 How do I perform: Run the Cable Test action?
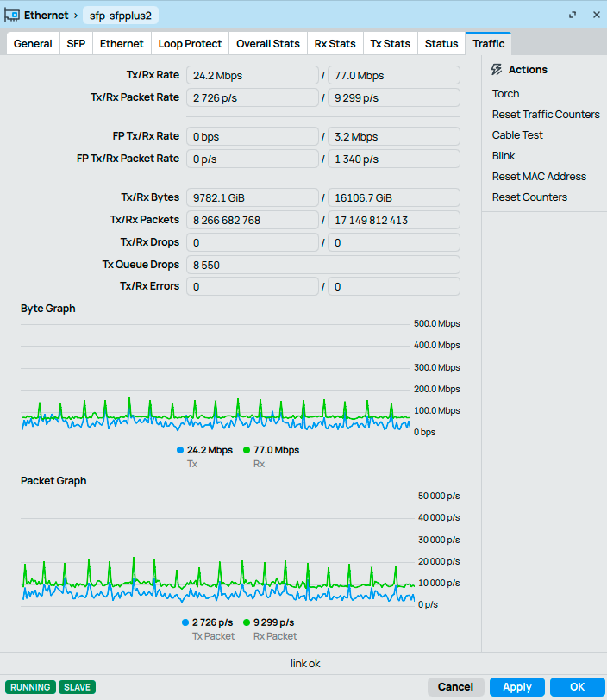[x=517, y=135]
